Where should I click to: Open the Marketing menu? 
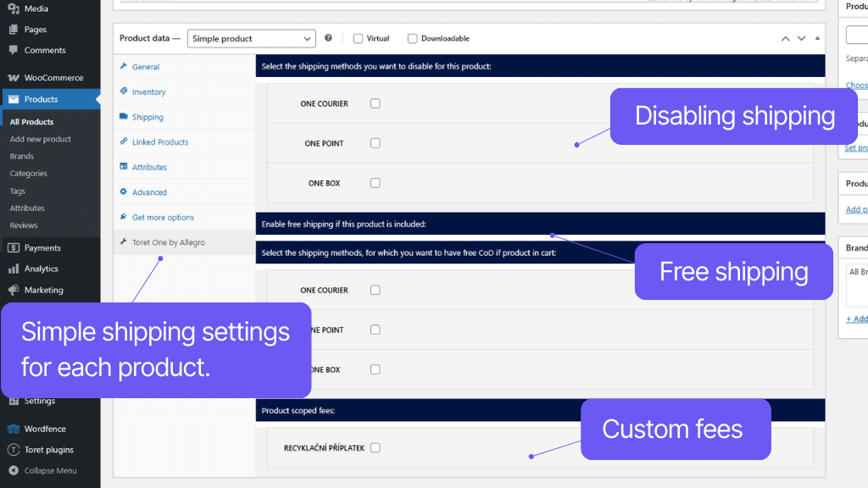click(x=50, y=290)
